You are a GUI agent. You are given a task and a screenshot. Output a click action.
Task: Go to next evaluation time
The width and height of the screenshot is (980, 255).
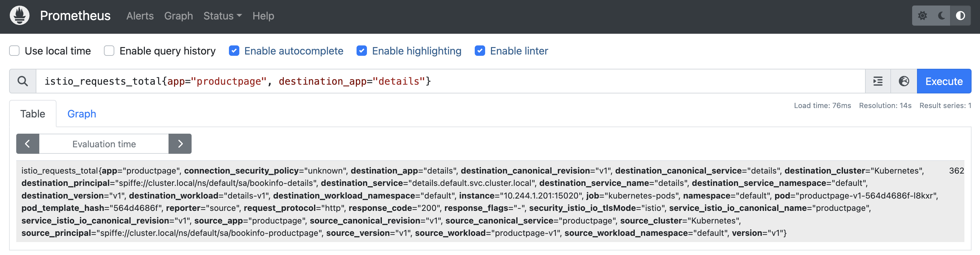tap(180, 144)
